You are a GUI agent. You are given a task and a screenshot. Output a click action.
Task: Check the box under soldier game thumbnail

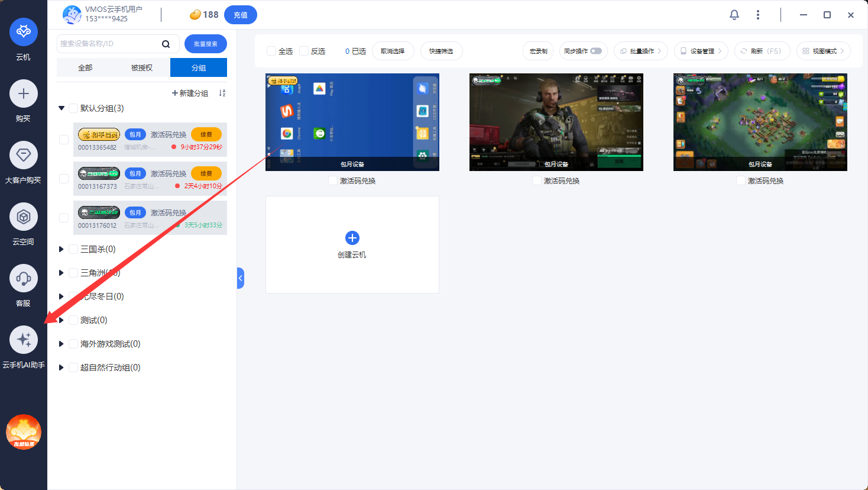(x=537, y=180)
